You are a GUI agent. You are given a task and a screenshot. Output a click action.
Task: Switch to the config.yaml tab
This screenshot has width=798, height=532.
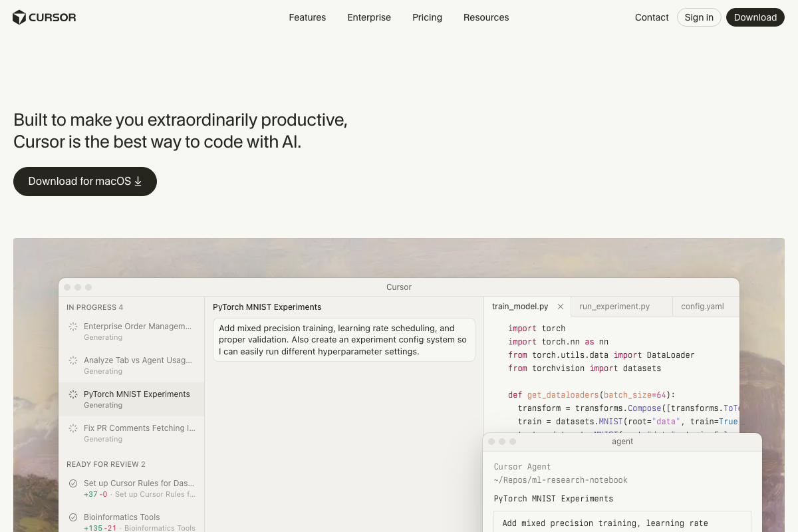tap(702, 307)
